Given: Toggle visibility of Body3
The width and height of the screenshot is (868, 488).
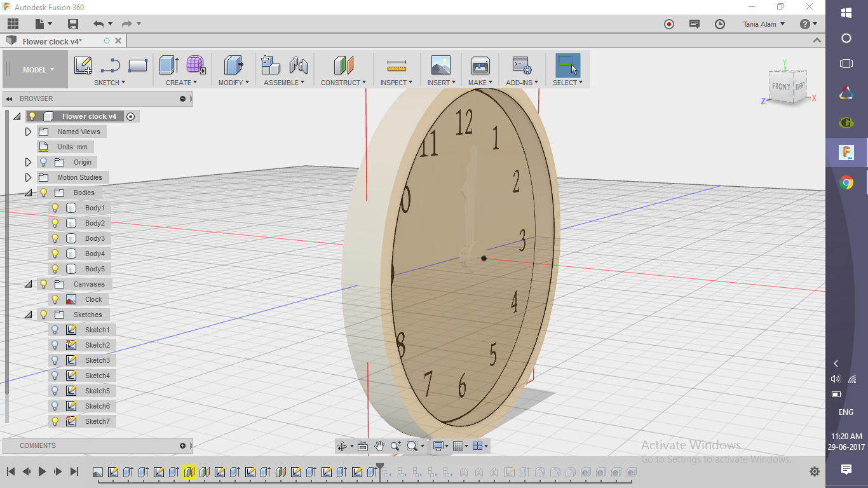Looking at the screenshot, I should [55, 238].
